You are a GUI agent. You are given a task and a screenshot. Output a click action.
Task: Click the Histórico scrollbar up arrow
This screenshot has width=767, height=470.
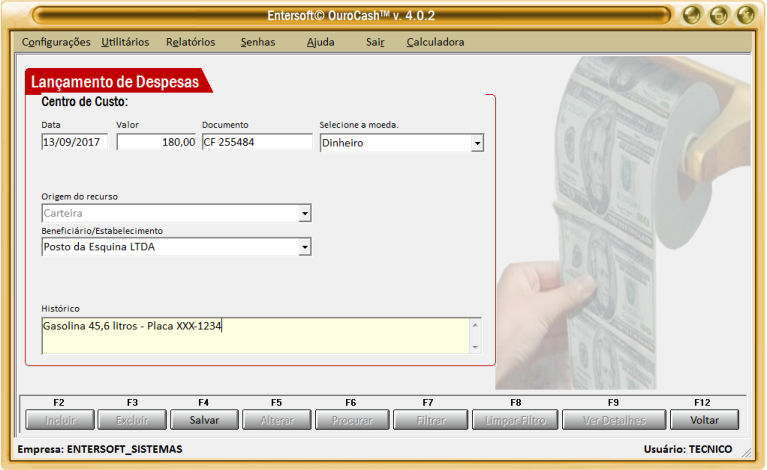[475, 325]
